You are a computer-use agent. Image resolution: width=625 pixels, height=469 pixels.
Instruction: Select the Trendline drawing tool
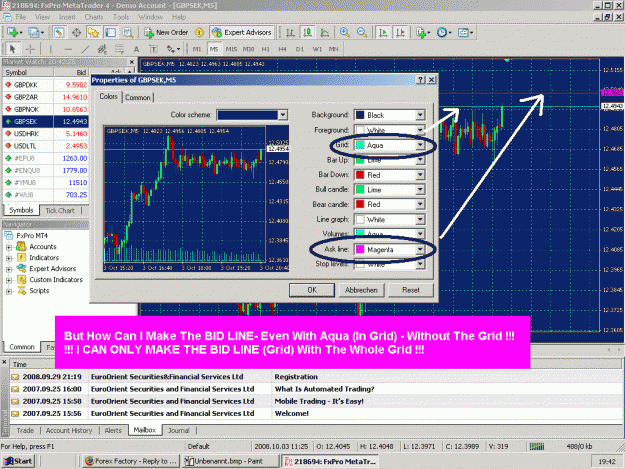(85, 49)
